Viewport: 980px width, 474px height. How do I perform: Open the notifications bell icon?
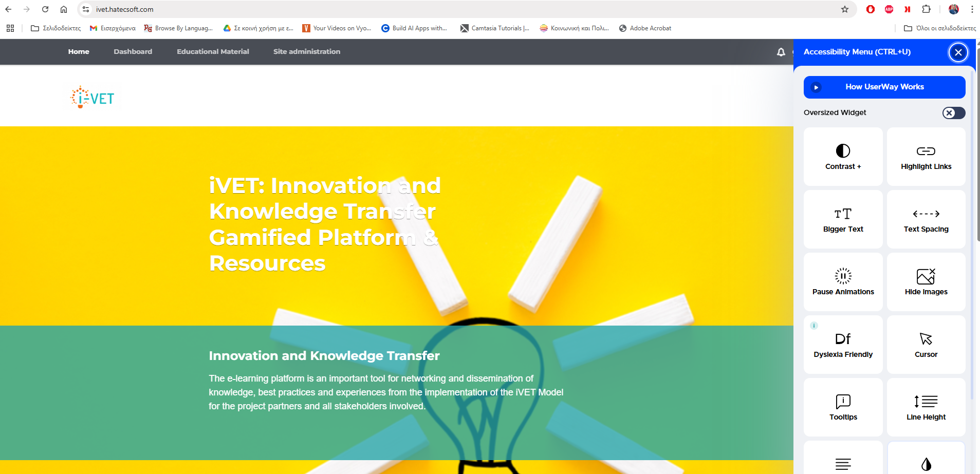(781, 52)
